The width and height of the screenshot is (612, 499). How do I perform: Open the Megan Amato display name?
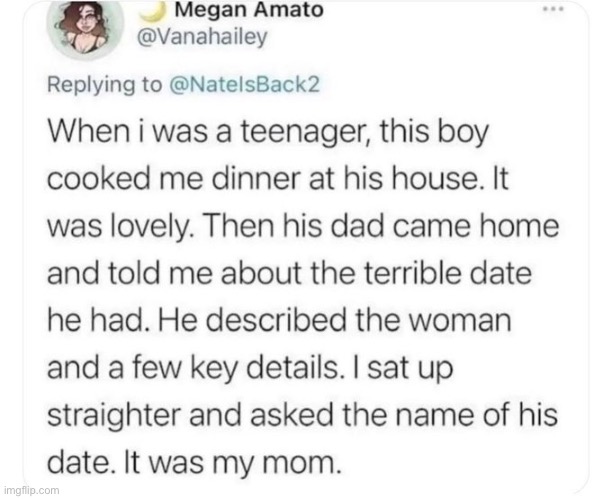pos(249,9)
